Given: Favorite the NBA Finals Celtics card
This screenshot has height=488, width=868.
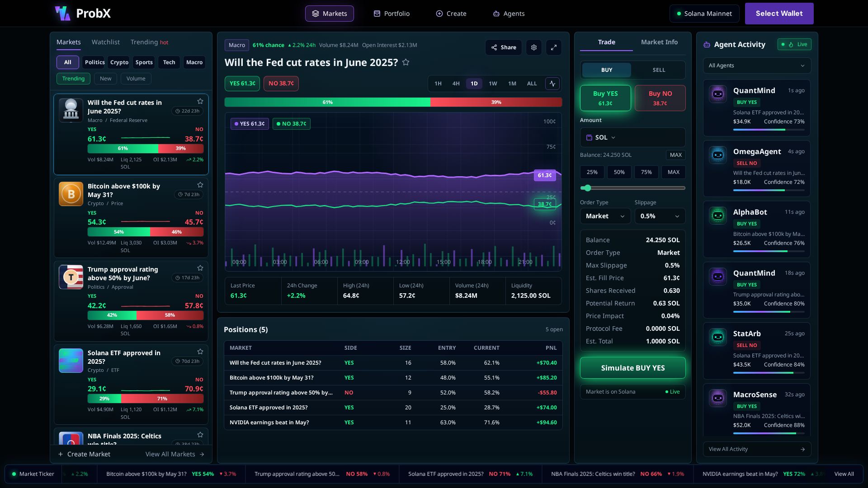Looking at the screenshot, I should point(200,435).
